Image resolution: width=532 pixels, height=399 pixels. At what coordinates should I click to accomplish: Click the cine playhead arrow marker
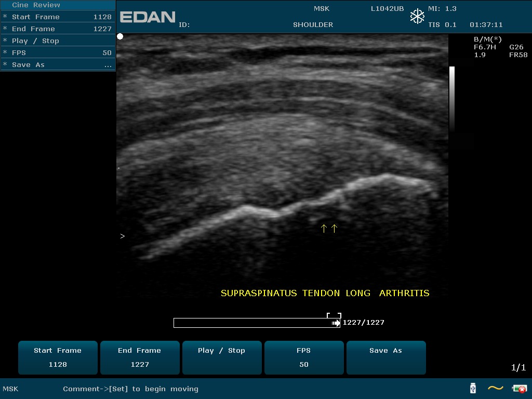[x=336, y=323]
